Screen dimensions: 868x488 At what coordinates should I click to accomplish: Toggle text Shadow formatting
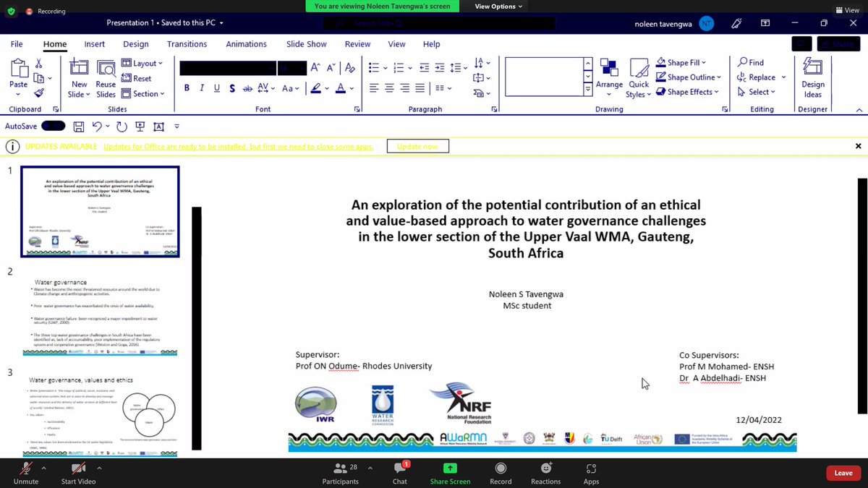point(232,88)
